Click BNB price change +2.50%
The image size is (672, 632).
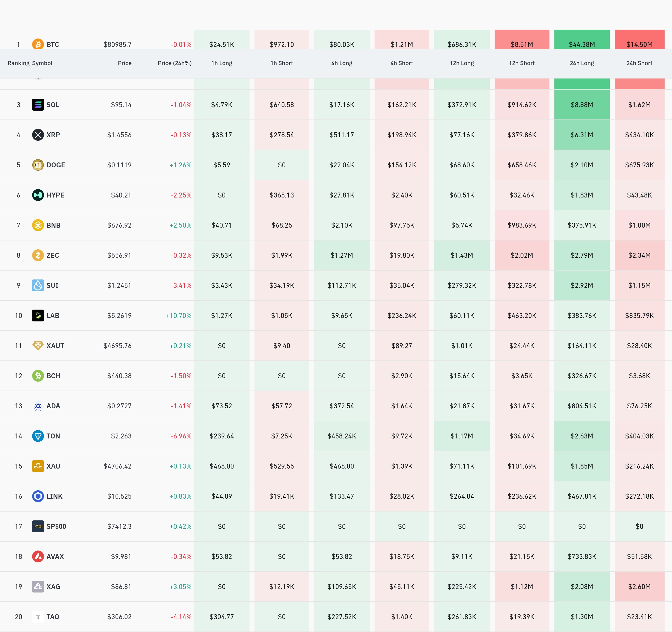pos(181,225)
